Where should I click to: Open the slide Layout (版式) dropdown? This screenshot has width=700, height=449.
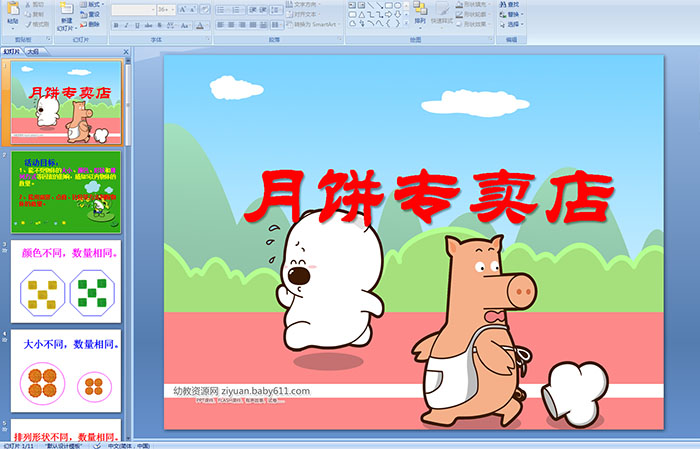click(92, 4)
